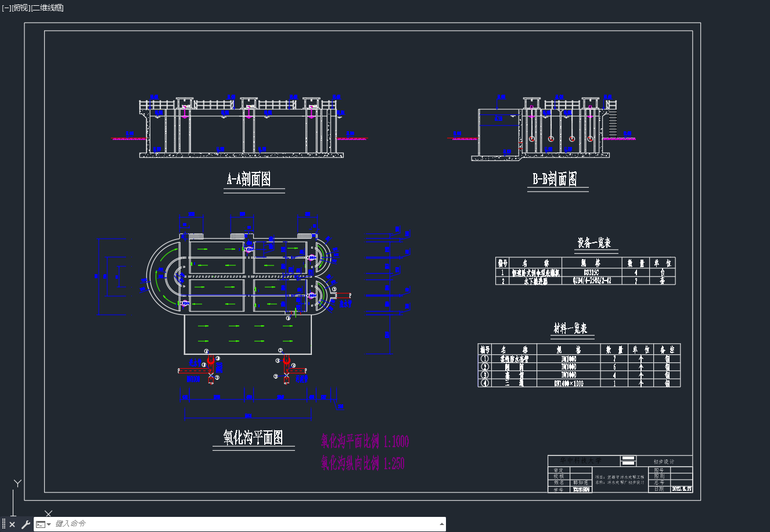Select the 氧化沟平面图 title text
The width and height of the screenshot is (770, 532).
[x=253, y=437]
